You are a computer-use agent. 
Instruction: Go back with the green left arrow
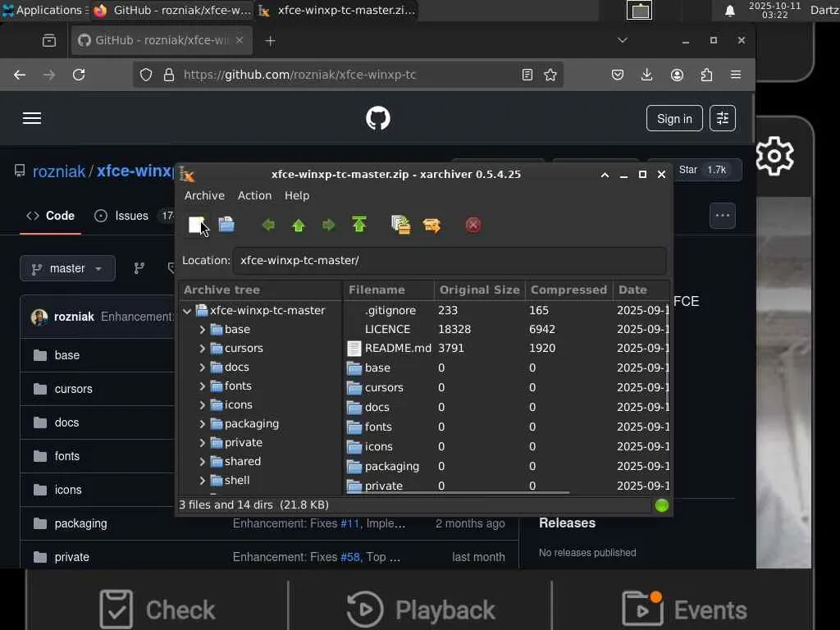(268, 225)
